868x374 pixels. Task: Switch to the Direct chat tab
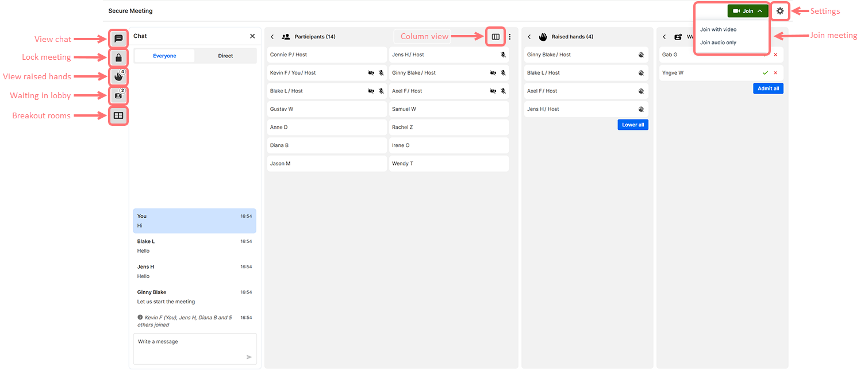click(225, 56)
